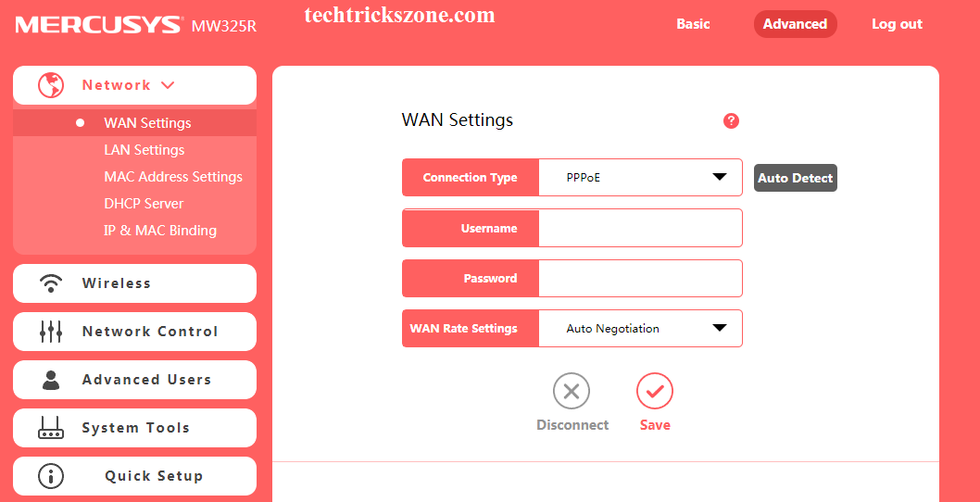This screenshot has width=980, height=502.
Task: Click the Log out link
Action: pyautogui.click(x=897, y=24)
